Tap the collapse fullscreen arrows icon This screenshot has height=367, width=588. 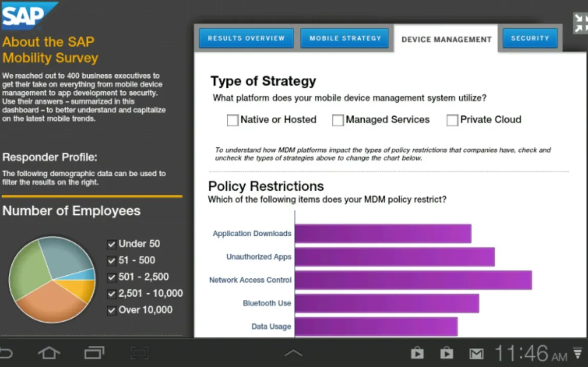coord(580,24)
